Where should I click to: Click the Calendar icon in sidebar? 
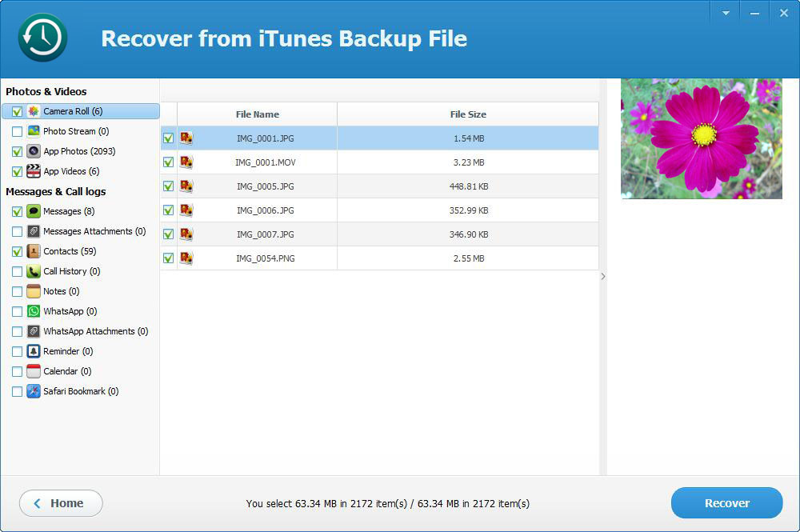[x=34, y=371]
